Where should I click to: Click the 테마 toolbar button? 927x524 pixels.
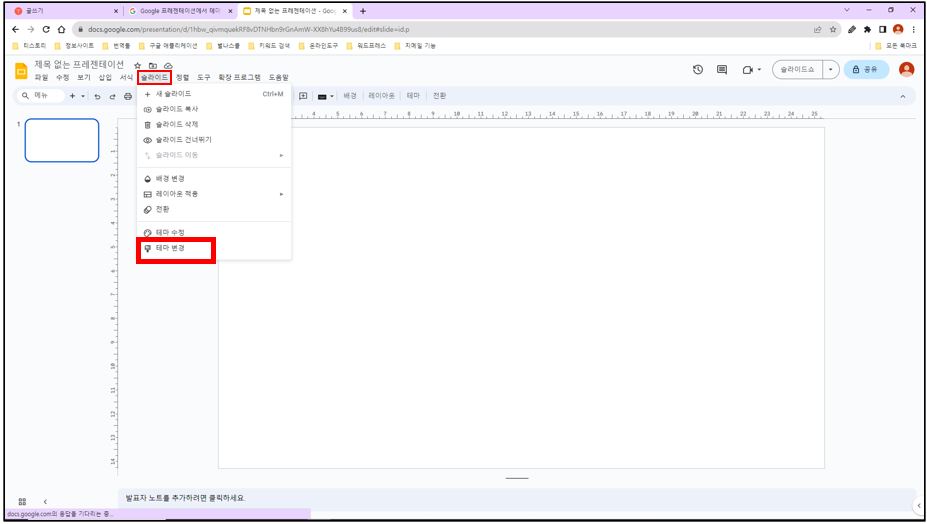pyautogui.click(x=413, y=96)
